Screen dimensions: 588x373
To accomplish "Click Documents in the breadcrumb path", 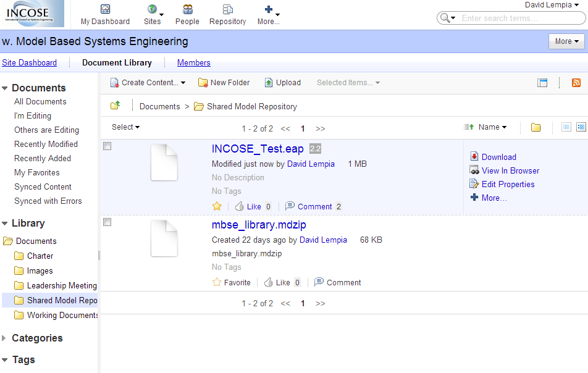I will pyautogui.click(x=160, y=106).
